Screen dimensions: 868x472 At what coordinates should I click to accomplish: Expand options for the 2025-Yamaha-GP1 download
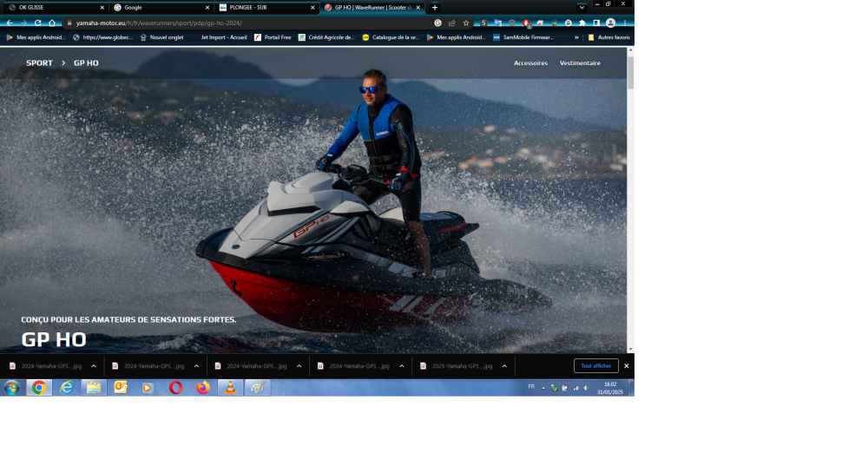(x=504, y=366)
